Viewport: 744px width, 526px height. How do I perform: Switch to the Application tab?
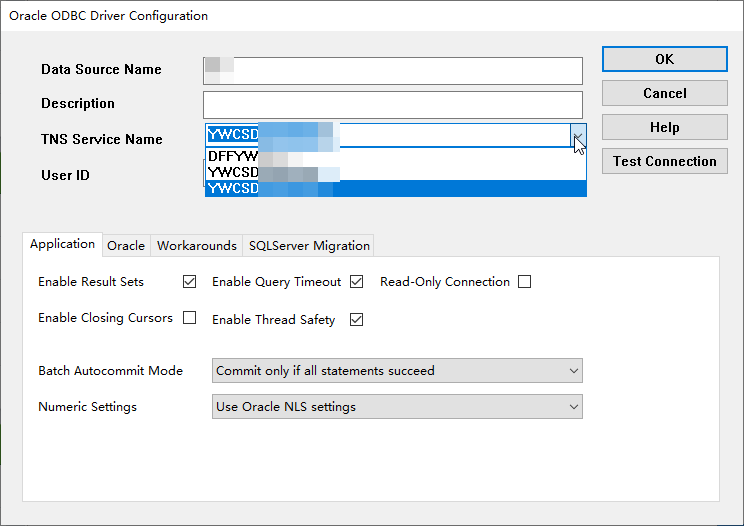point(62,244)
